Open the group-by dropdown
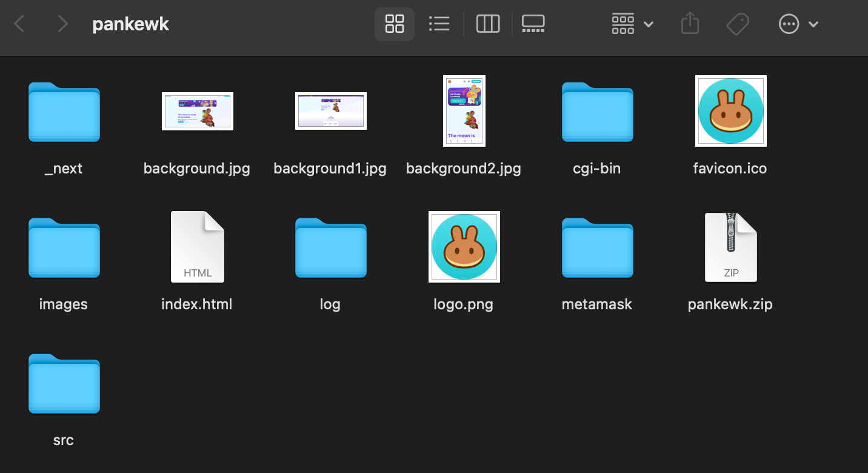Image resolution: width=868 pixels, height=473 pixels. (632, 24)
